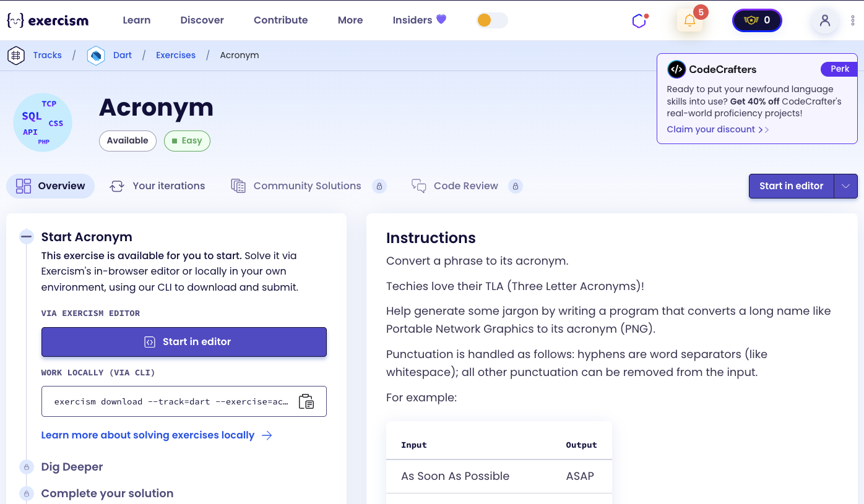The width and height of the screenshot is (864, 504).
Task: Click the Tracks hexagon icon in the breadcrumb
Action: [x=16, y=55]
